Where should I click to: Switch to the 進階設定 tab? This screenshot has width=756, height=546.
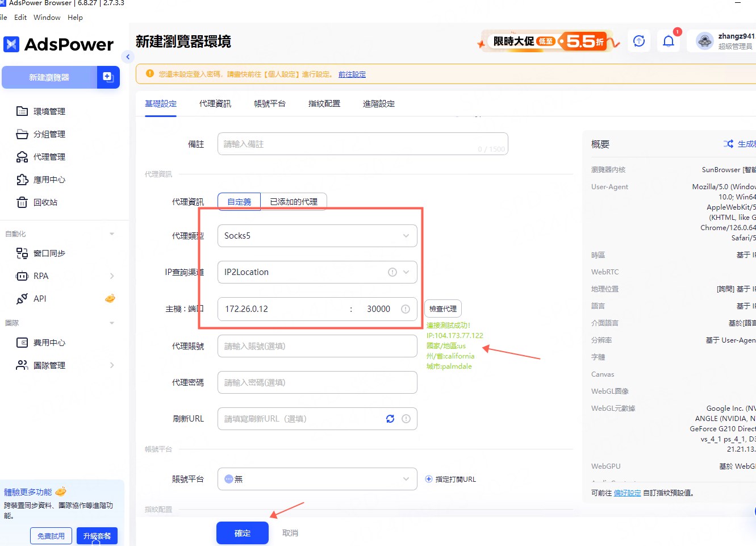click(379, 103)
